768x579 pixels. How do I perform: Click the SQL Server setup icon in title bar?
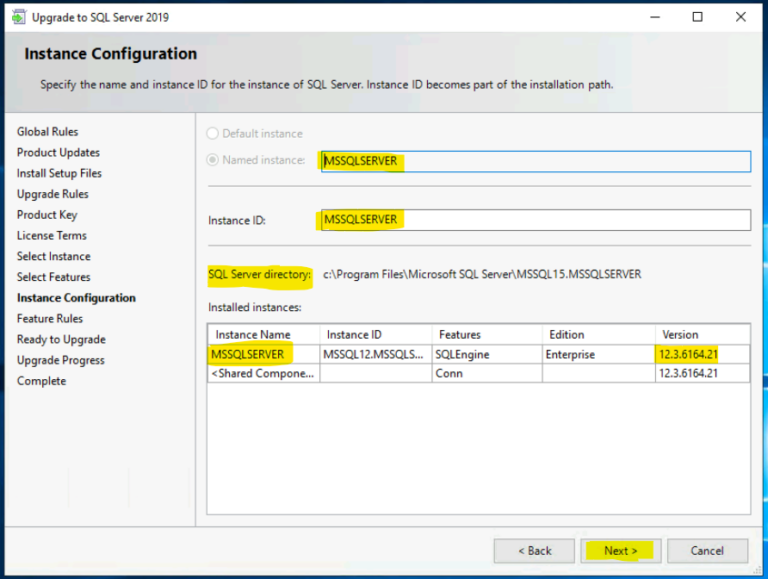pyautogui.click(x=18, y=17)
